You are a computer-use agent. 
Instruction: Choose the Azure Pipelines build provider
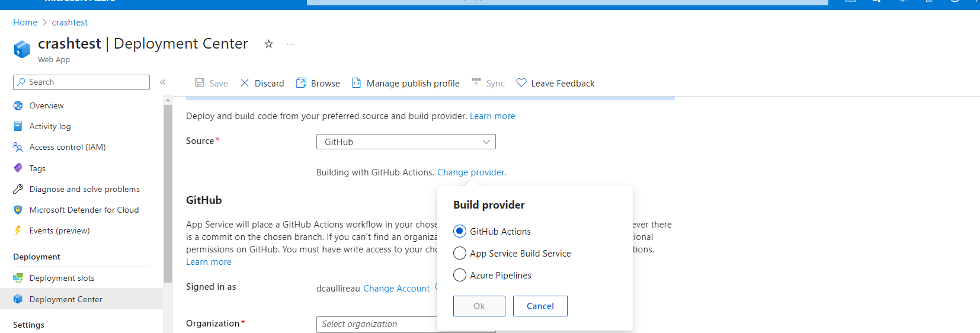pyautogui.click(x=460, y=275)
